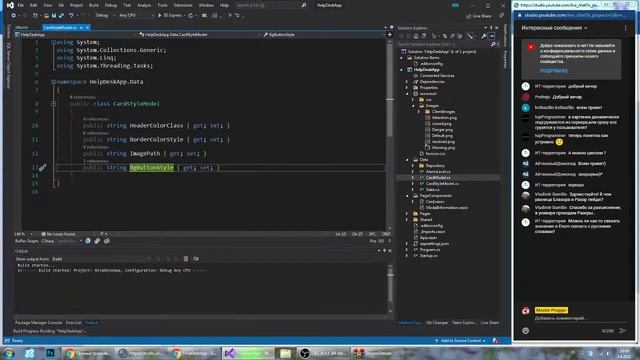The image size is (640, 360).
Task: Open the CardStyleModel type navigation dropdown
Action: coord(199,35)
